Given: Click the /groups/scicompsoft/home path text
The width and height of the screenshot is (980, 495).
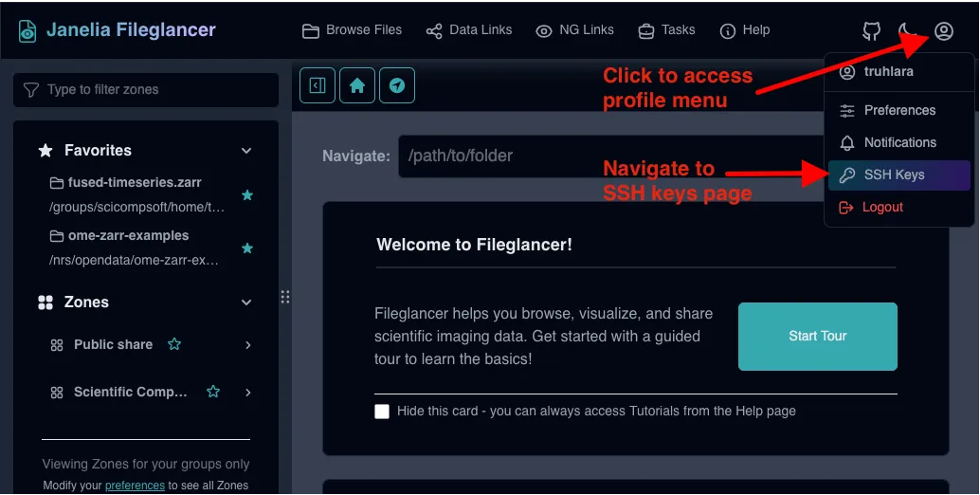Looking at the screenshot, I should pos(136,207).
